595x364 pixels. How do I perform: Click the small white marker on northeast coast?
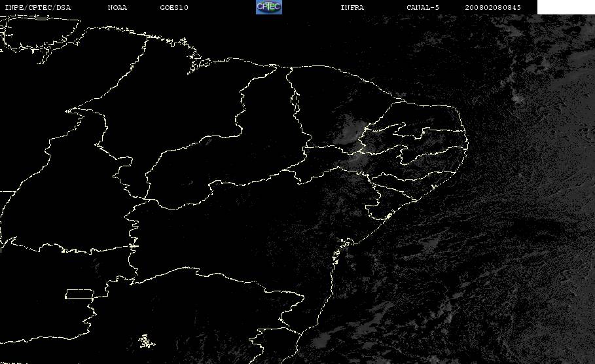point(433,187)
